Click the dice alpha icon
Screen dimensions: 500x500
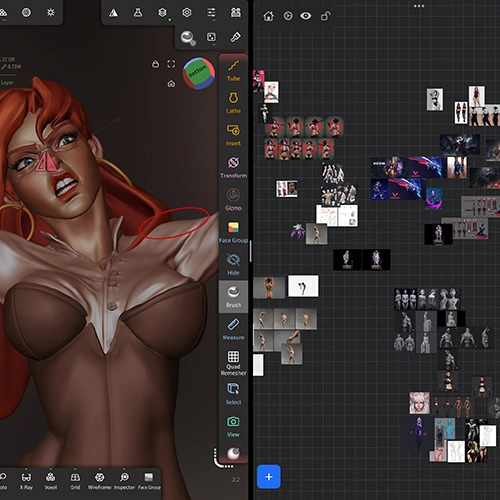pos(211,37)
